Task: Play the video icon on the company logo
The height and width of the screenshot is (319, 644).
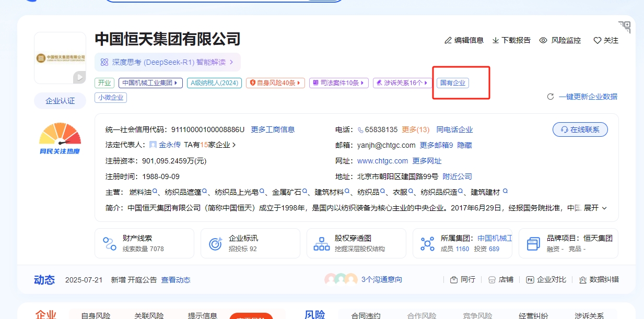Action: (79, 77)
